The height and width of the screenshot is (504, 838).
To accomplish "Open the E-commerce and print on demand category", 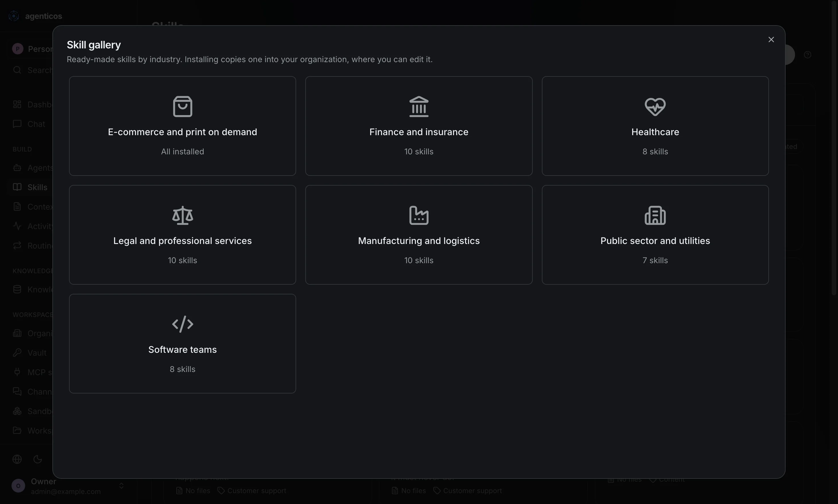I will (182, 126).
